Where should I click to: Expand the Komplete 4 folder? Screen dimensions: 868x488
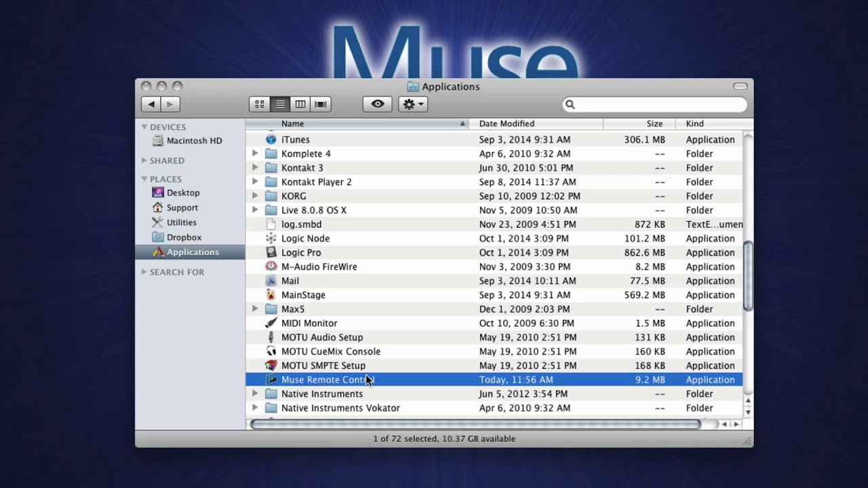[x=255, y=154]
